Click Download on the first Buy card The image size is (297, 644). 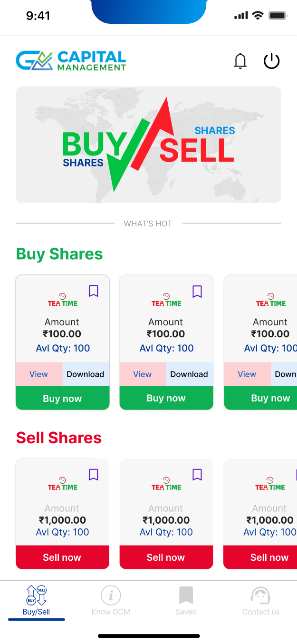pyautogui.click(x=86, y=374)
